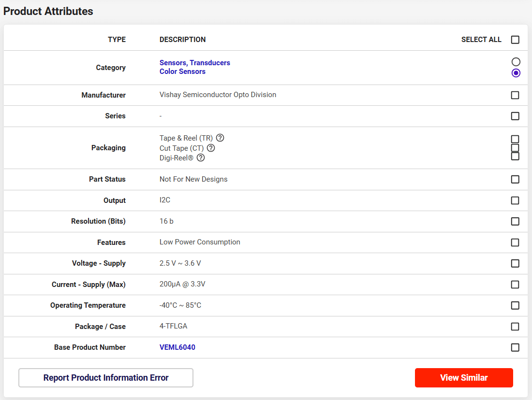
Task: Check the Select All checkbox
Action: point(515,40)
